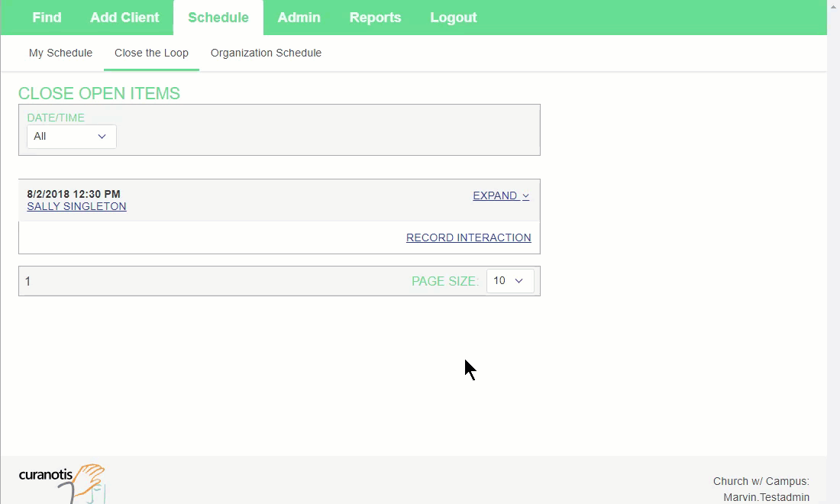
Task: Open the Find tab
Action: 47,18
